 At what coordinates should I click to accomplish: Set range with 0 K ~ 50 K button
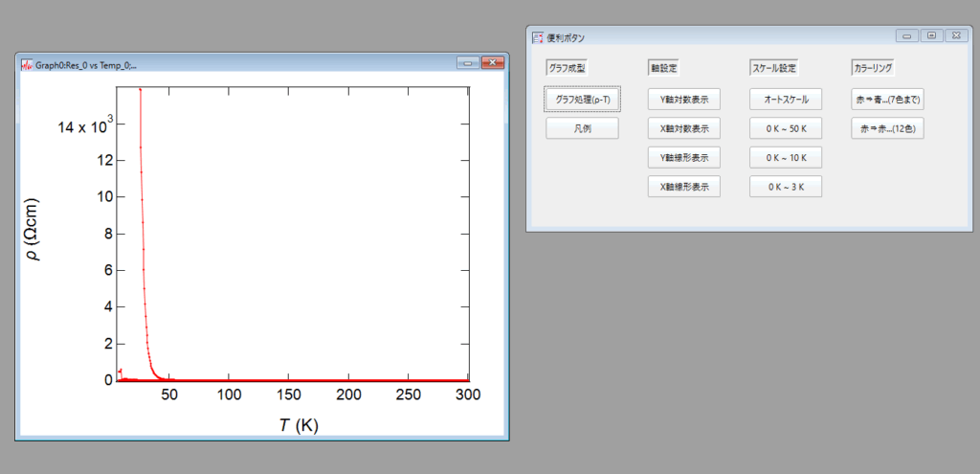tap(785, 128)
